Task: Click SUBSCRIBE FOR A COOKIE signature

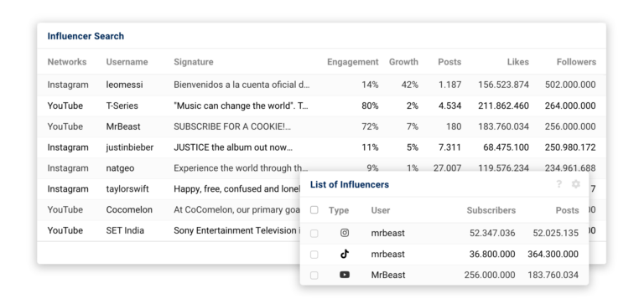Action: [x=232, y=126]
